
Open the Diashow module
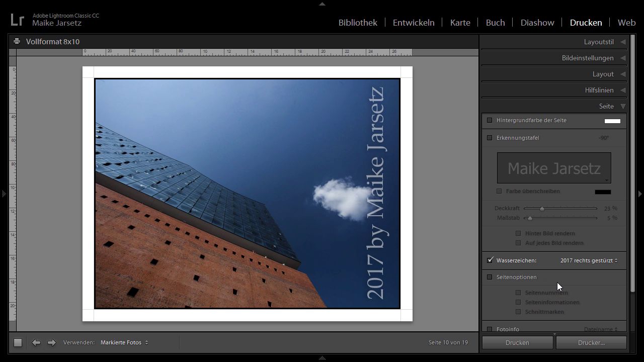(x=537, y=23)
